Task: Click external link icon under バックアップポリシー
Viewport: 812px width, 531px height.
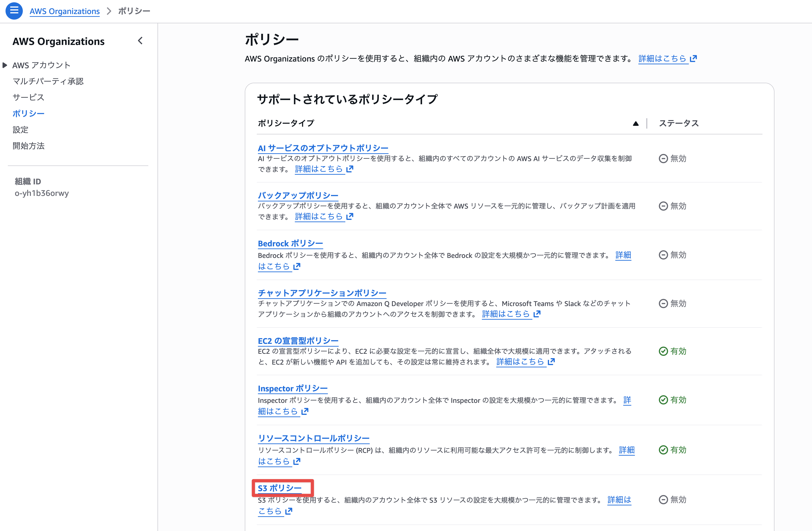Action: (350, 216)
